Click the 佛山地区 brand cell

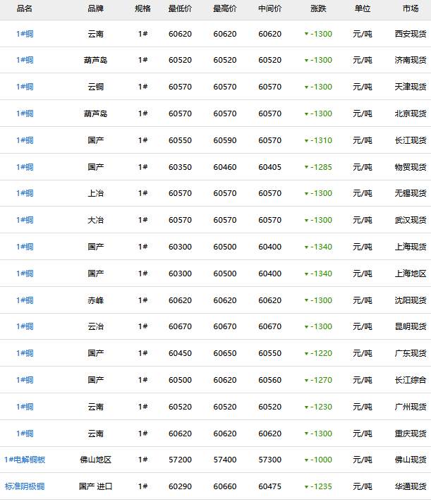96,460
